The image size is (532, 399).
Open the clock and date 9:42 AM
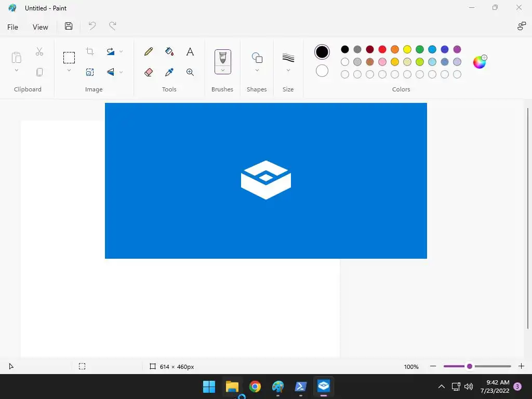(495, 387)
